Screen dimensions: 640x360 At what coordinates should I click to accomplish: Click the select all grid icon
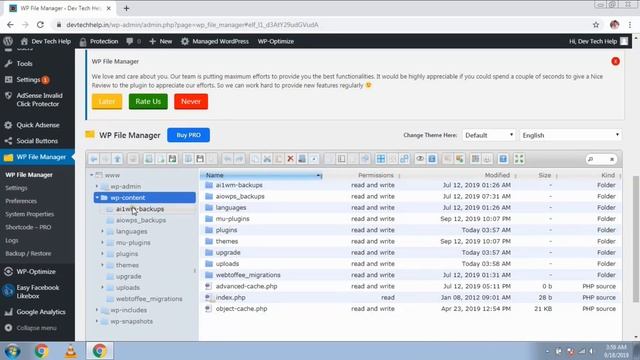pos(380,159)
